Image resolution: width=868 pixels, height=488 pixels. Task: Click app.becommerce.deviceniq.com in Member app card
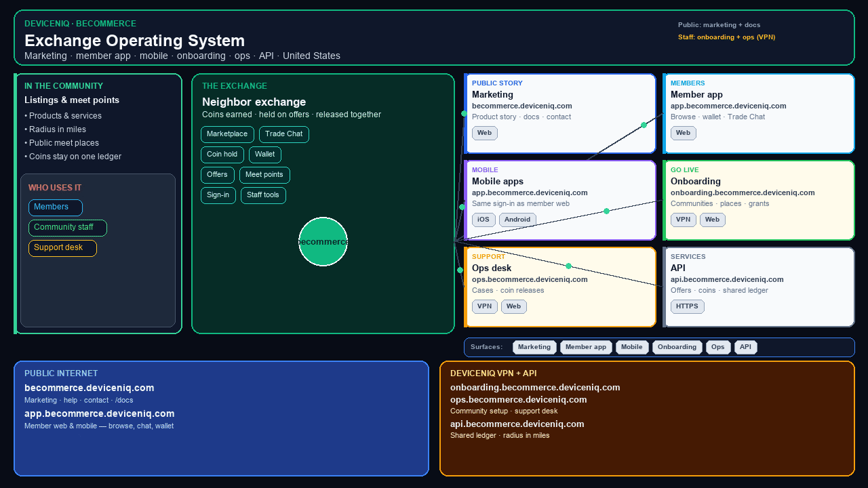728,106
